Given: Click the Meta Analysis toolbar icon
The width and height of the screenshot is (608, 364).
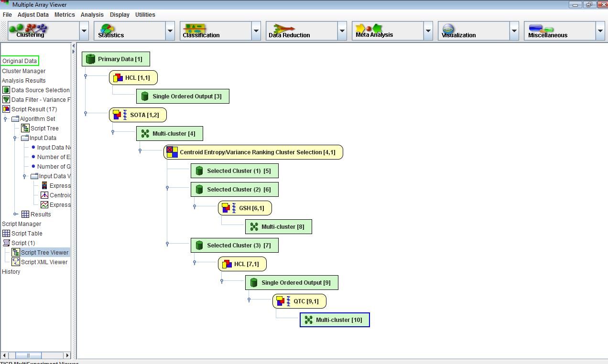Looking at the screenshot, I should tap(374, 31).
